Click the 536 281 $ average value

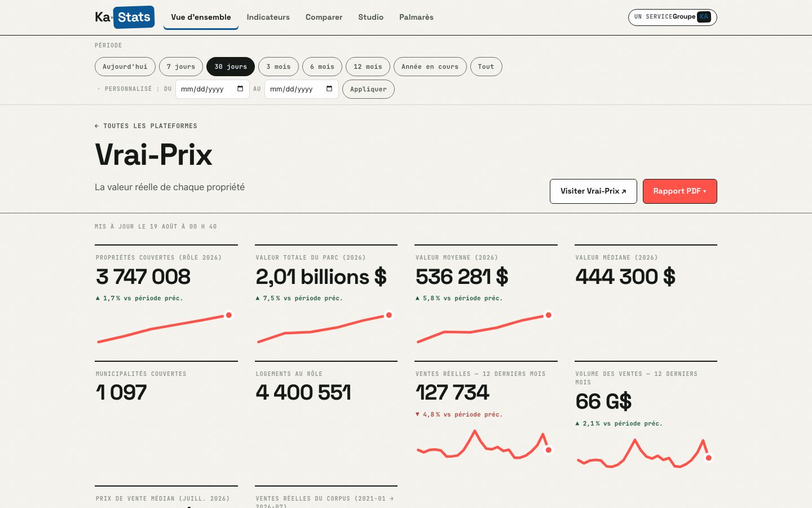click(x=462, y=277)
